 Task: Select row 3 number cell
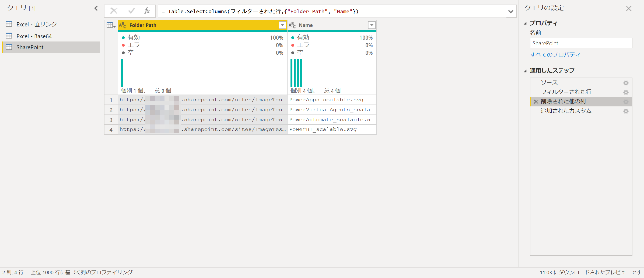tap(111, 120)
